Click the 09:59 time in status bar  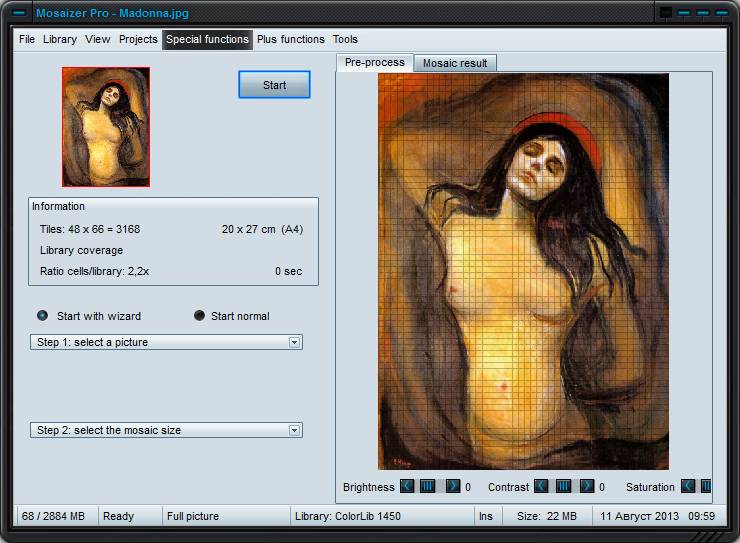[701, 516]
